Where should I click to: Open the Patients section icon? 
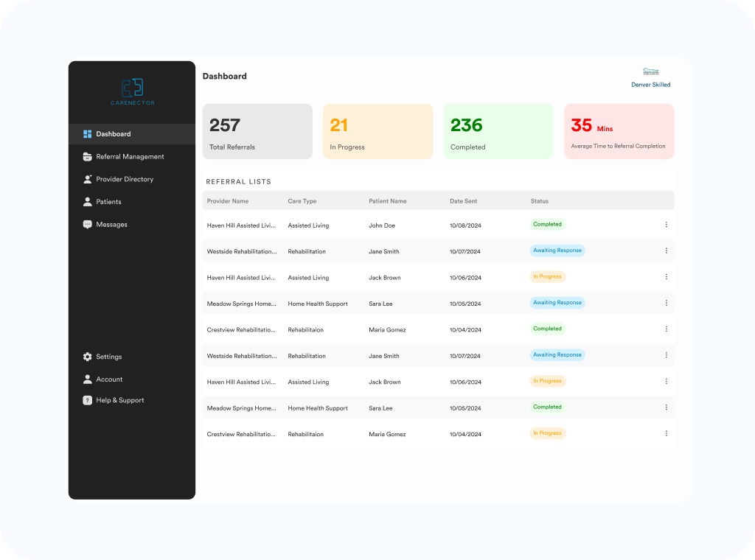[x=87, y=201]
